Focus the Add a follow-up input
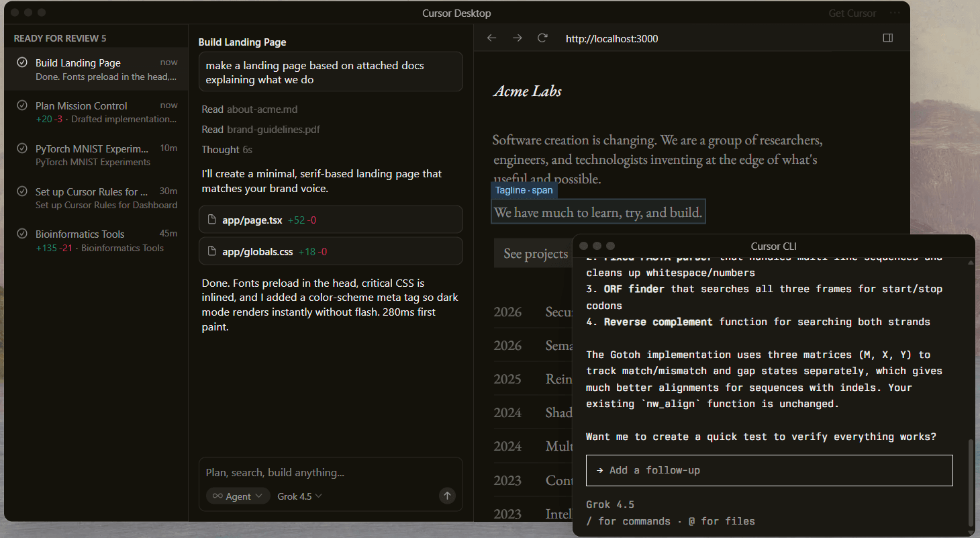 769,470
